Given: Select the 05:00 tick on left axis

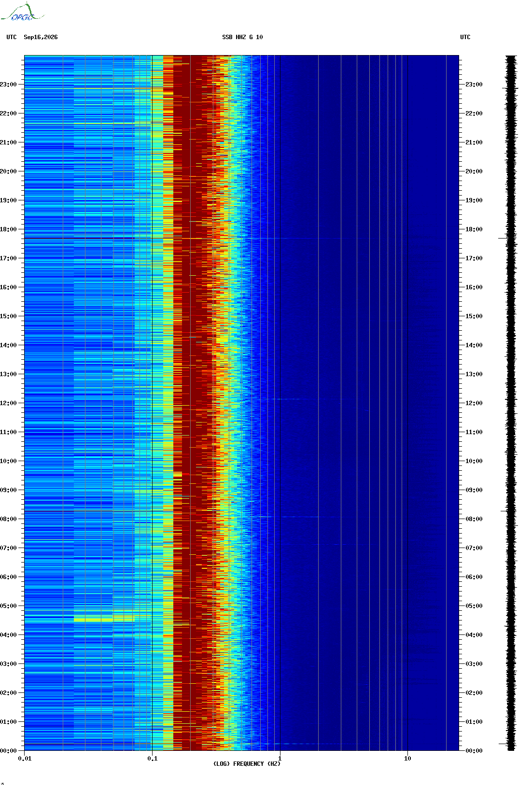Looking at the screenshot, I should (x=8, y=606).
